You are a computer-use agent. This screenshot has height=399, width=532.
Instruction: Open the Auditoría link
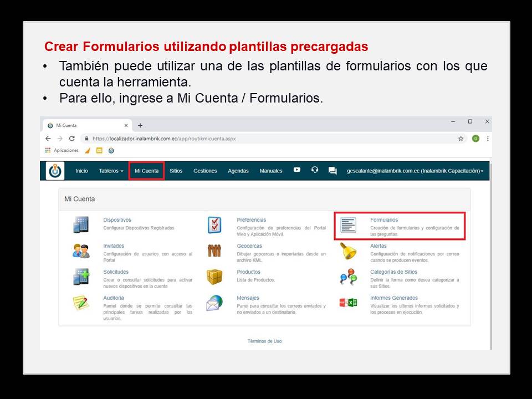click(113, 298)
